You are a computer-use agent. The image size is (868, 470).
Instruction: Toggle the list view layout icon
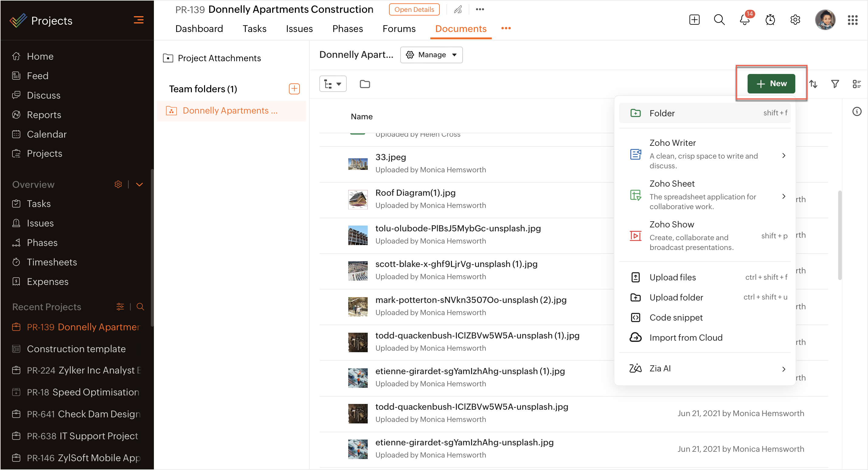coord(856,84)
